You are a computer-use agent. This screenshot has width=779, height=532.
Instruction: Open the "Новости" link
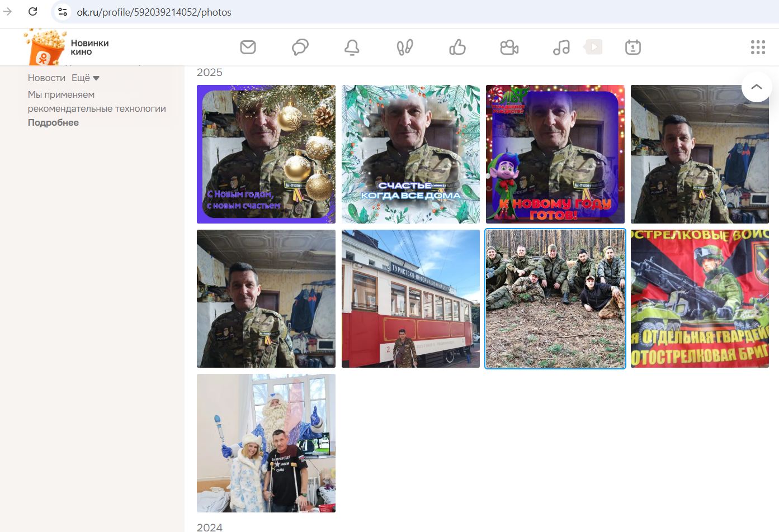point(46,78)
